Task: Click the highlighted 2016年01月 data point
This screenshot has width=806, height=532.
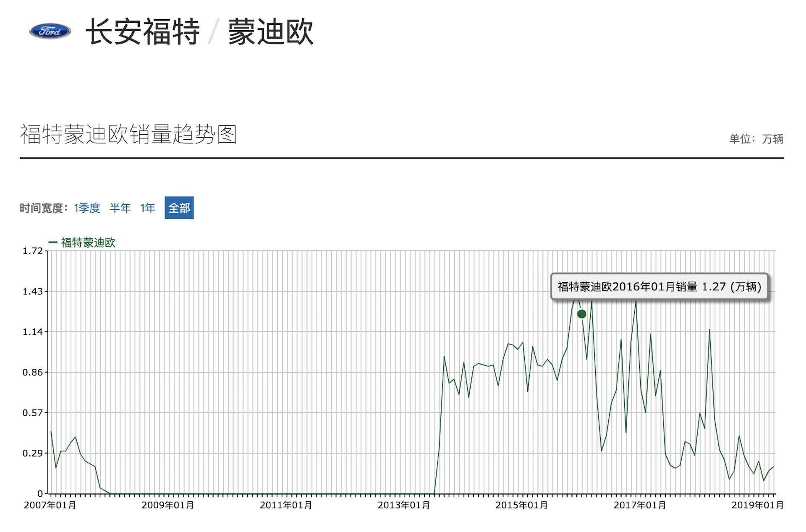Action: tap(581, 314)
